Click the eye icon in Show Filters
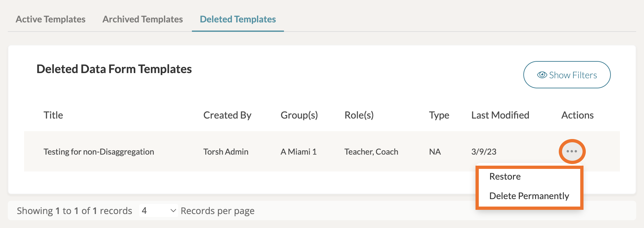The image size is (644, 228). (x=542, y=75)
